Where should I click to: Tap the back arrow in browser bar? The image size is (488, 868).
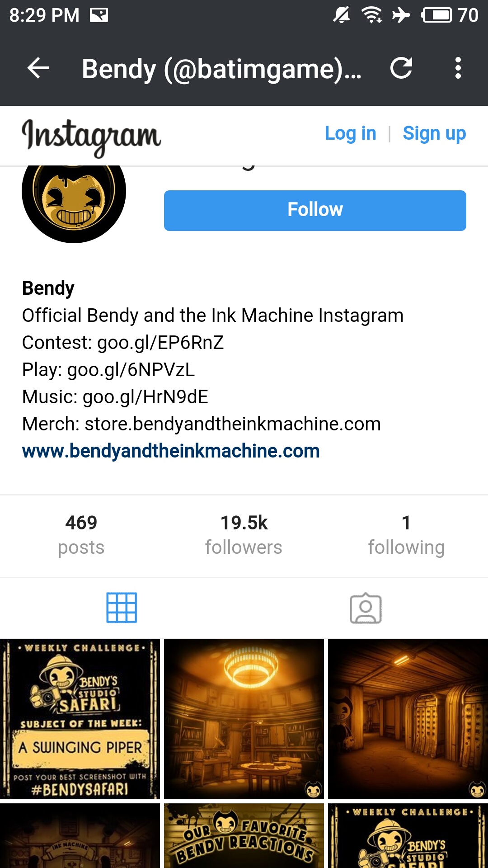(x=38, y=68)
